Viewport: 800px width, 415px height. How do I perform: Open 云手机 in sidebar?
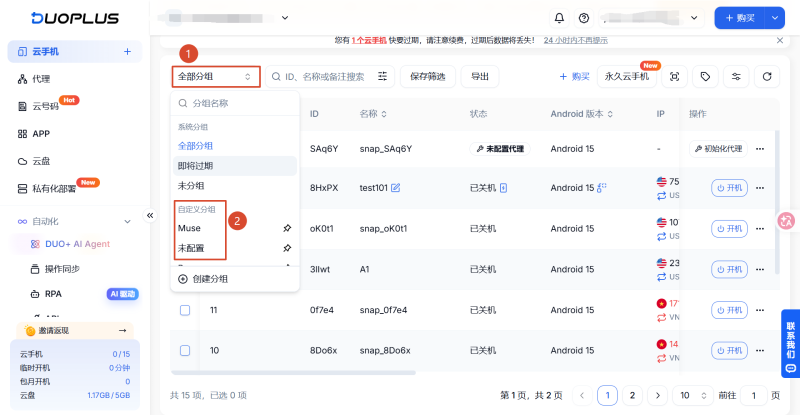(74, 52)
